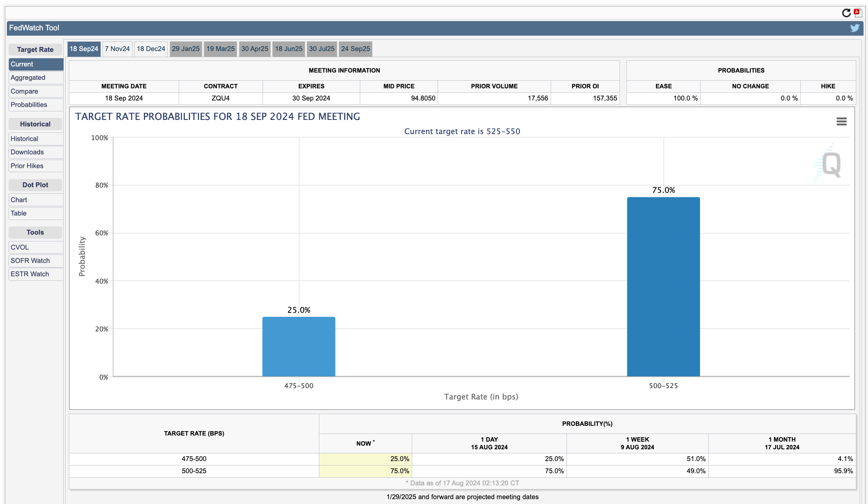Open Probabilities in the sidebar
The image size is (868, 504).
pyautogui.click(x=36, y=105)
